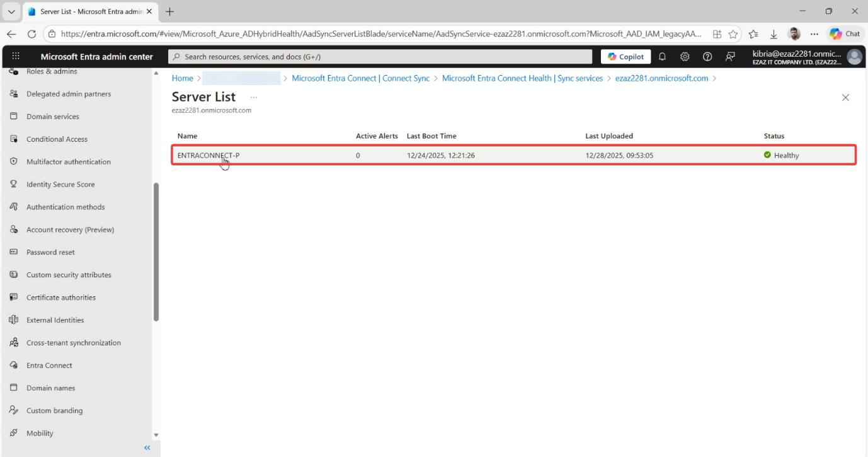Open Microsoft Entra Connect Health | Sync services breadcrumb

tap(523, 78)
